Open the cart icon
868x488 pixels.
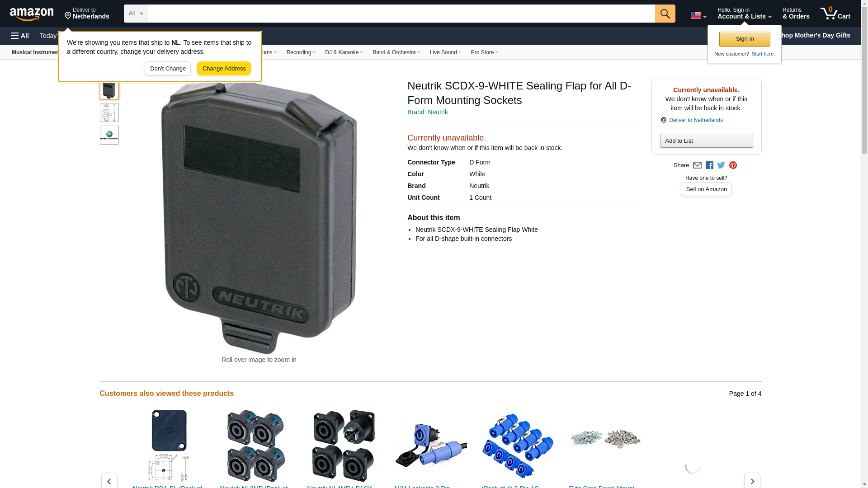point(835,13)
